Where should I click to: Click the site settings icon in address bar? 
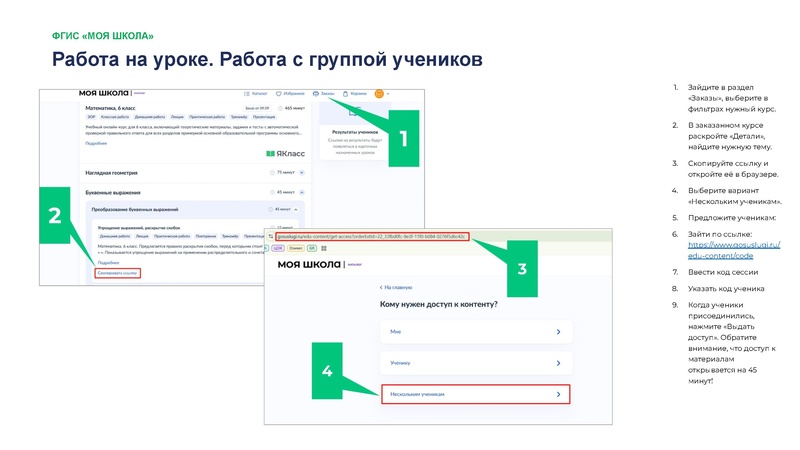click(270, 236)
